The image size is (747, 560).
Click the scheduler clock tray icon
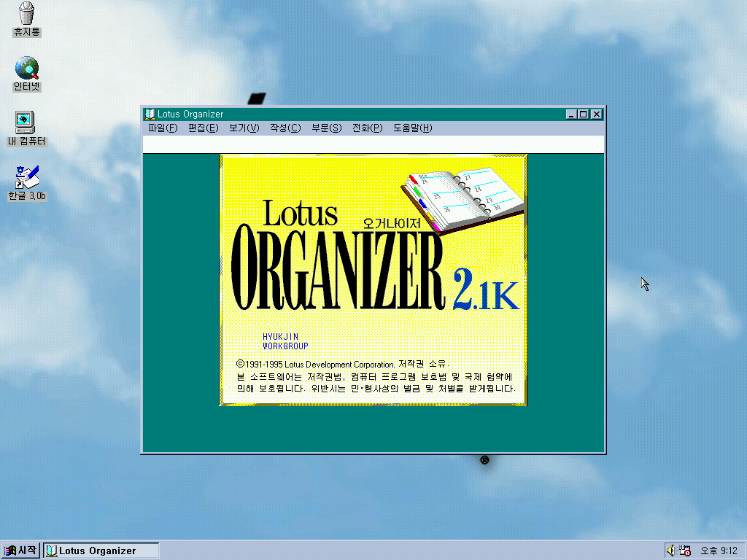tap(684, 551)
